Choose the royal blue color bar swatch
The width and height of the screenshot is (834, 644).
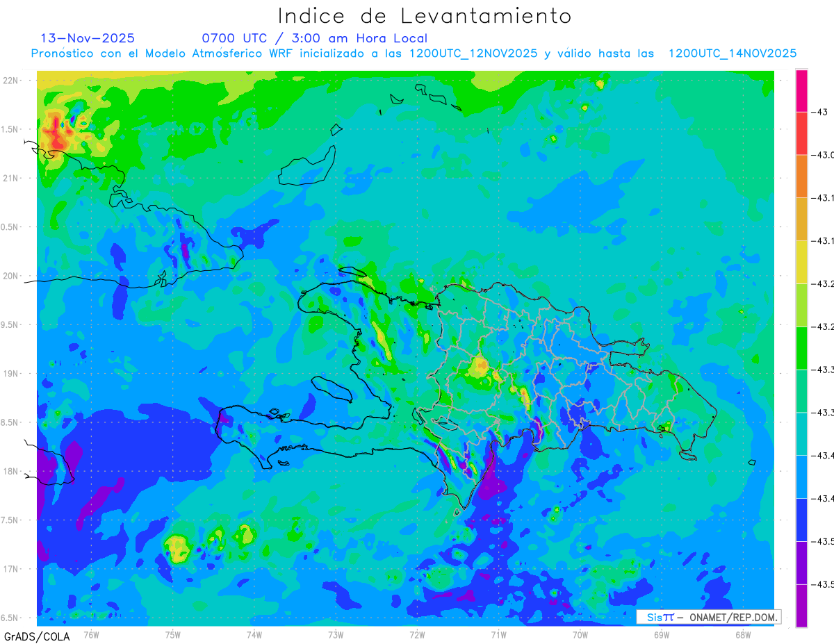point(801,519)
